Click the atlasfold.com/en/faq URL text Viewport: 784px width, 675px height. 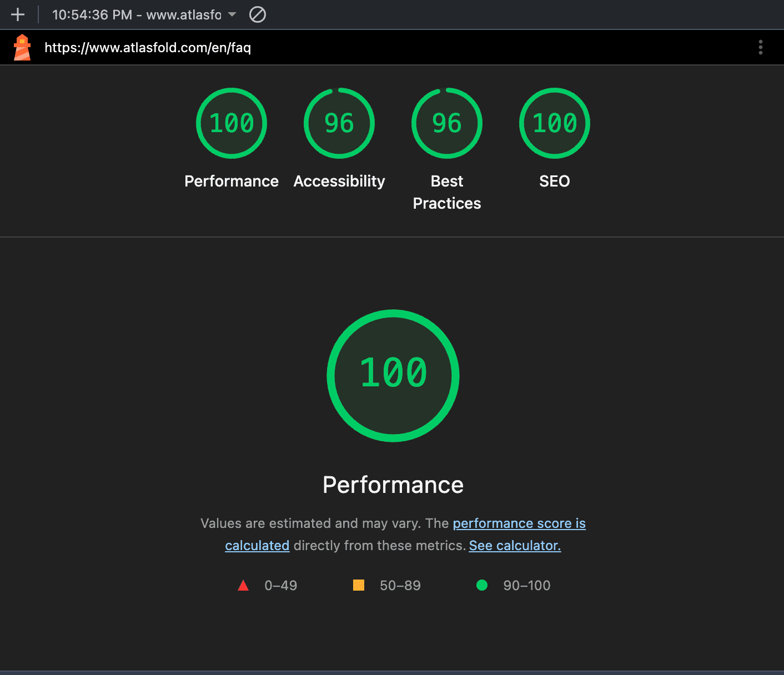click(148, 48)
